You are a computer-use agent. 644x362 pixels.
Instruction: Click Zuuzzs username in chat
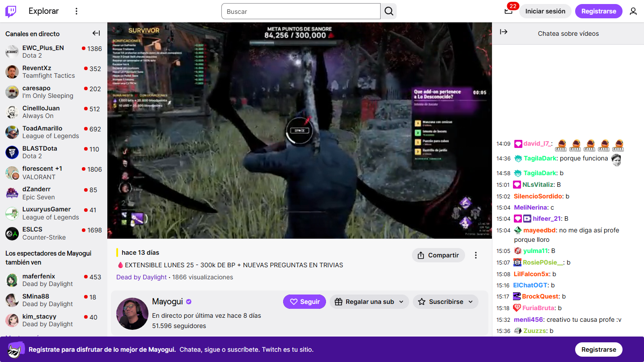pos(535,331)
